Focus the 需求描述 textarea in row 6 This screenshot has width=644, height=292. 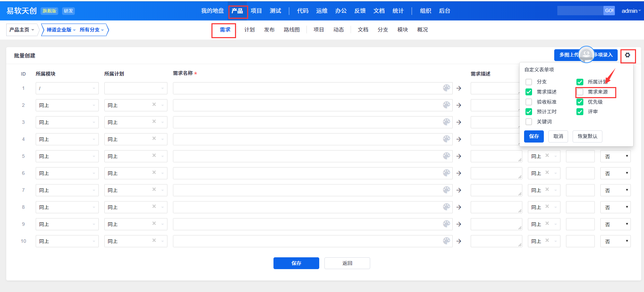tap(496, 173)
